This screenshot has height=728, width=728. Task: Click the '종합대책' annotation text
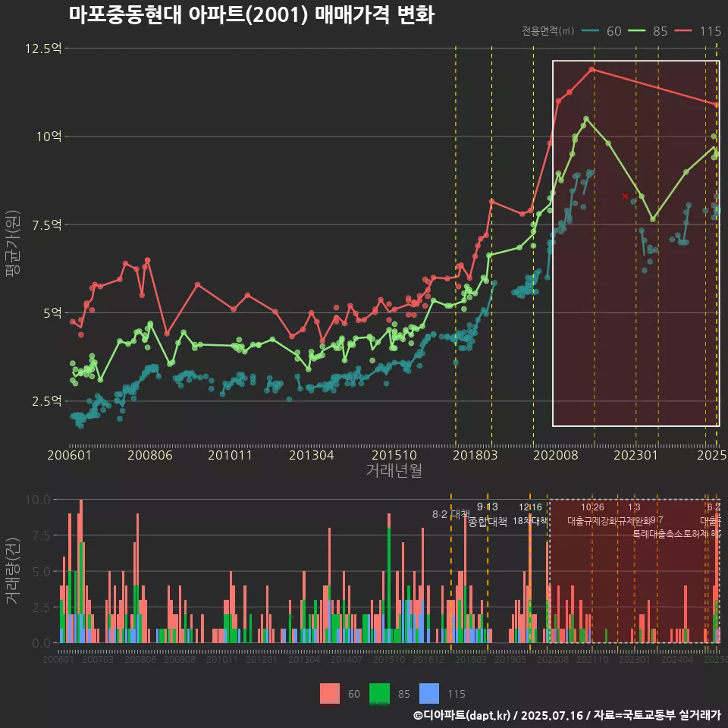(488, 522)
